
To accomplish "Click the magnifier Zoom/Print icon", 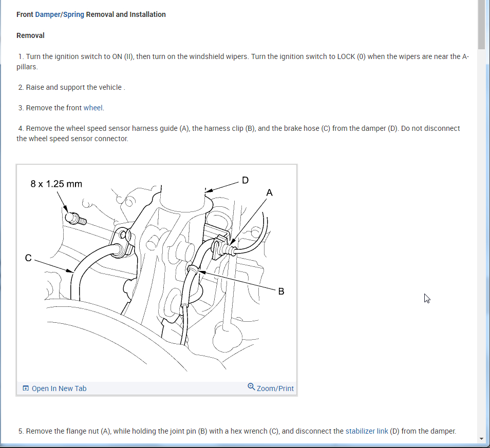I will [251, 387].
